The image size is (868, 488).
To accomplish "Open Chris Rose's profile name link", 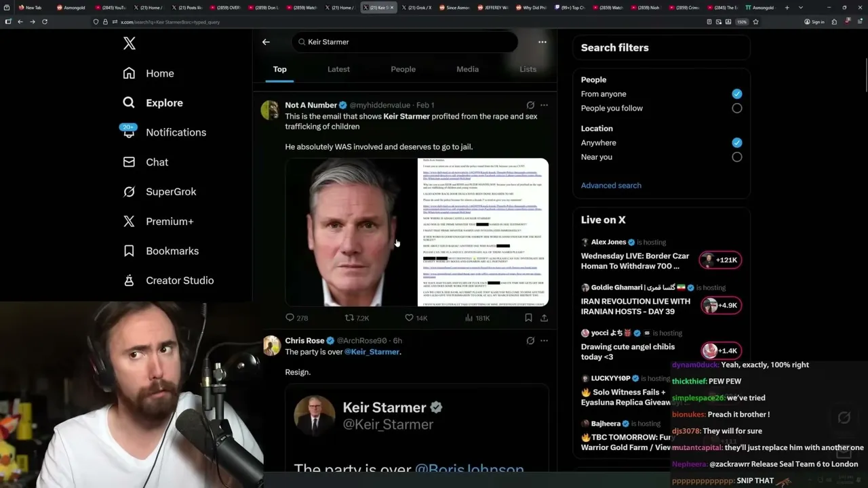I will click(x=304, y=340).
